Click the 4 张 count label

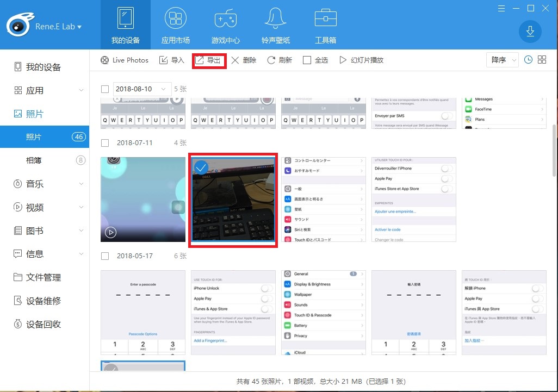pyautogui.click(x=181, y=143)
